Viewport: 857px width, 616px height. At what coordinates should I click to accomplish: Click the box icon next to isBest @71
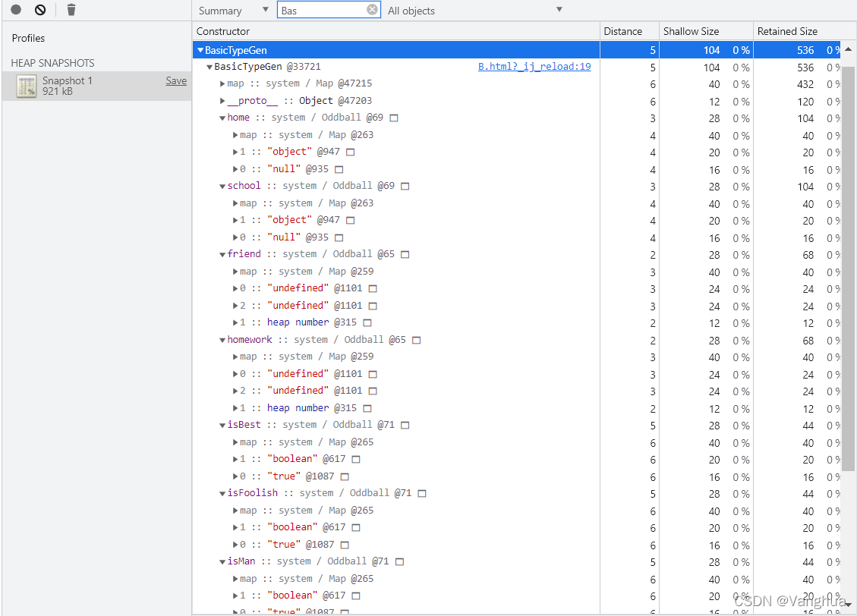(x=405, y=426)
